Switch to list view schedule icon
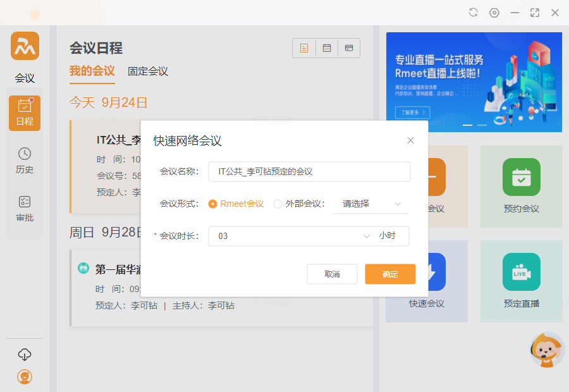 tap(304, 48)
